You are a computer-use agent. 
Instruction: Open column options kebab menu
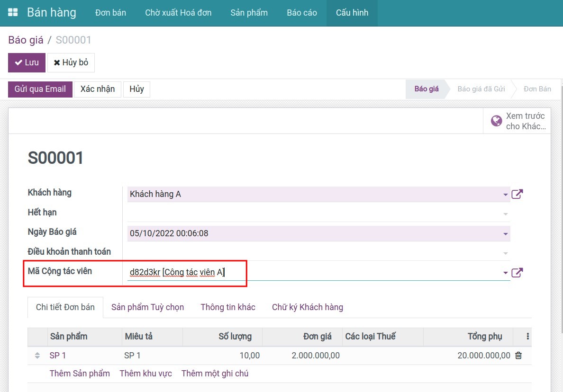pos(528,337)
